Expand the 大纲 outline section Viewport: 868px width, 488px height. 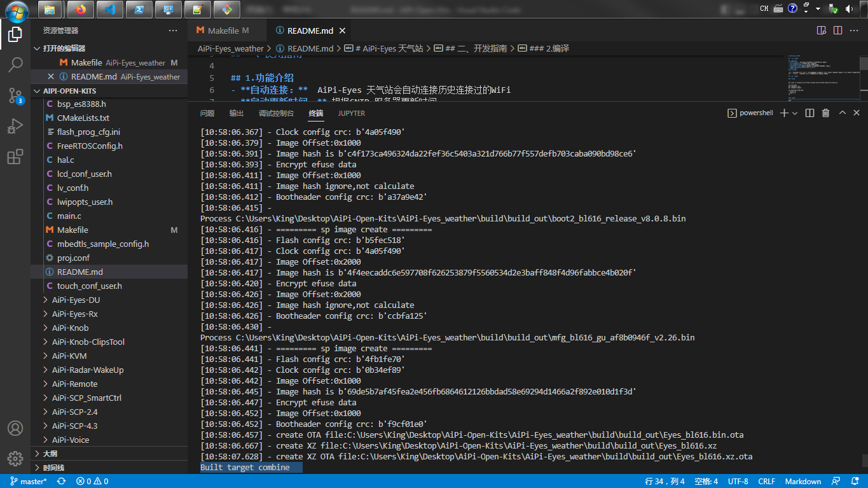tap(109, 454)
